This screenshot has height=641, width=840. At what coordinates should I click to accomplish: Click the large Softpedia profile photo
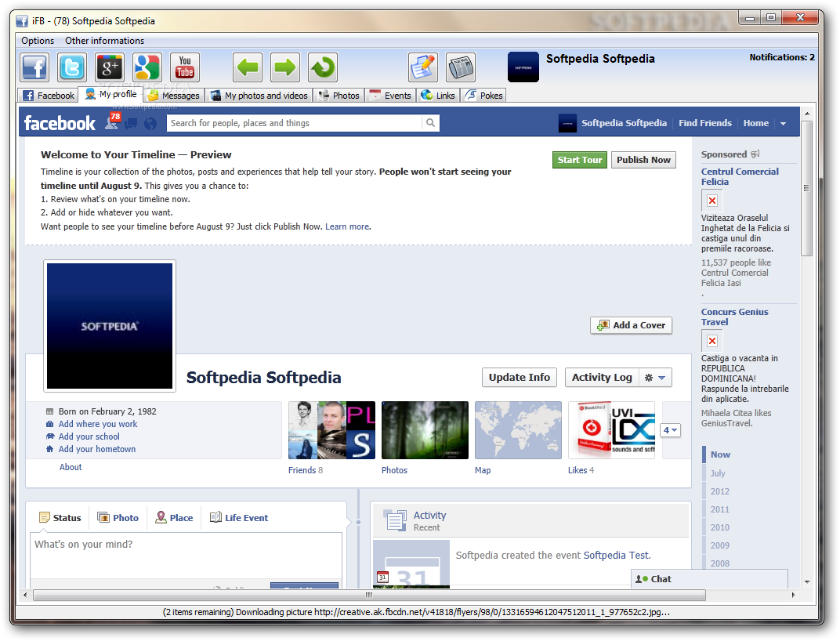[x=110, y=326]
